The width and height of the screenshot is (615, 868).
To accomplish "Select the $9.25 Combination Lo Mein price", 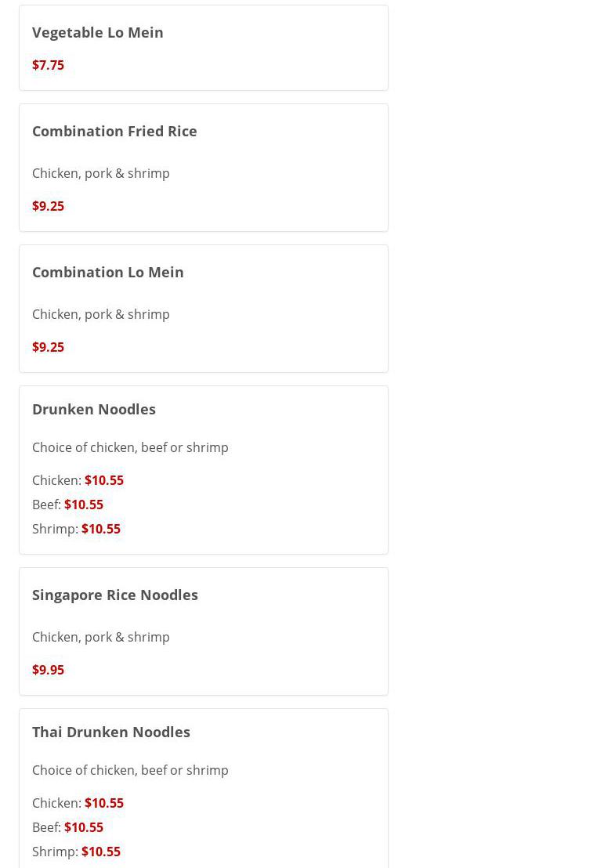I will tap(48, 347).
